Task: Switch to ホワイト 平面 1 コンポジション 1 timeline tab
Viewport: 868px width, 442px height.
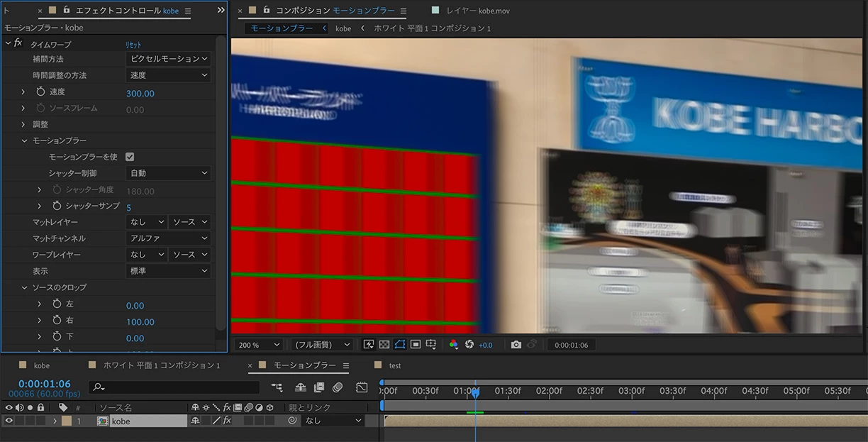Action: pyautogui.click(x=162, y=365)
